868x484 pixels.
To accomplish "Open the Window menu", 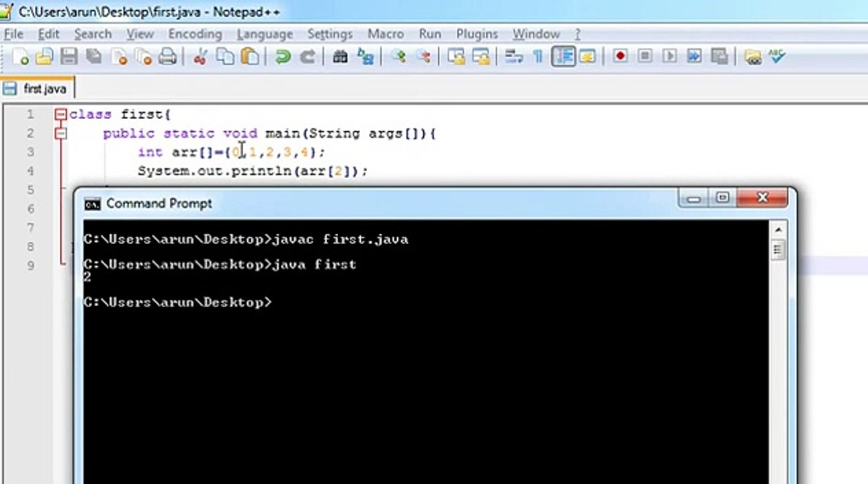I will tap(536, 34).
